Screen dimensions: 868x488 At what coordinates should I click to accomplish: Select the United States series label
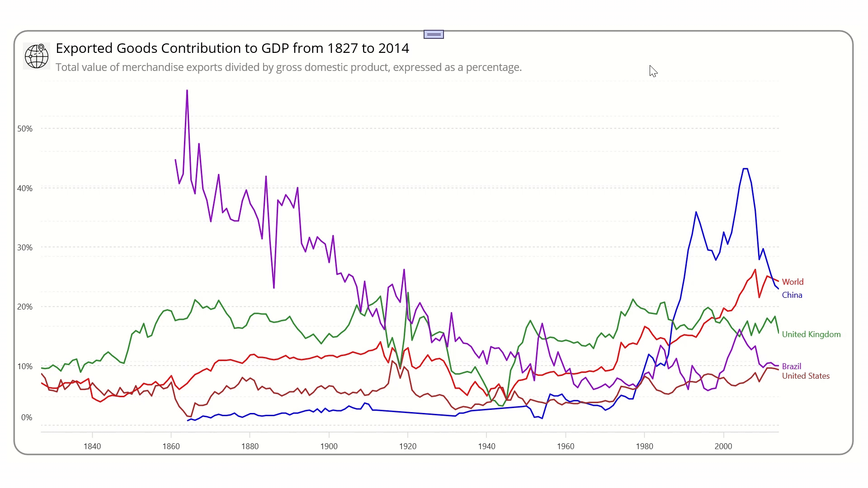[806, 376]
